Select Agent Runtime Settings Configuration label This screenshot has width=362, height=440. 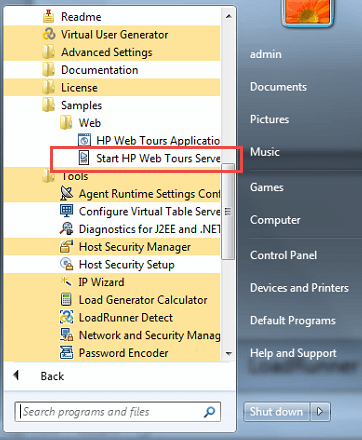click(149, 194)
